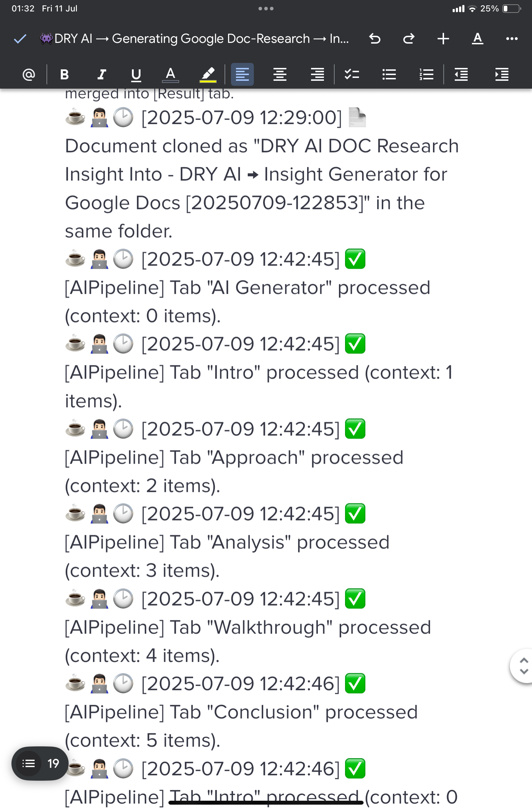This screenshot has width=532, height=810.
Task: Toggle underline formatting
Action: click(136, 74)
